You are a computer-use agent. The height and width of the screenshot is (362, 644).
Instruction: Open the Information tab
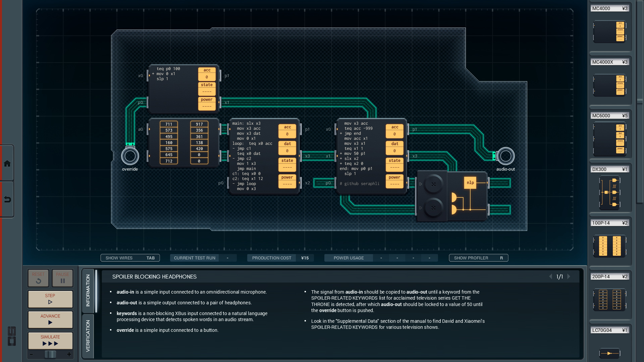88,291
